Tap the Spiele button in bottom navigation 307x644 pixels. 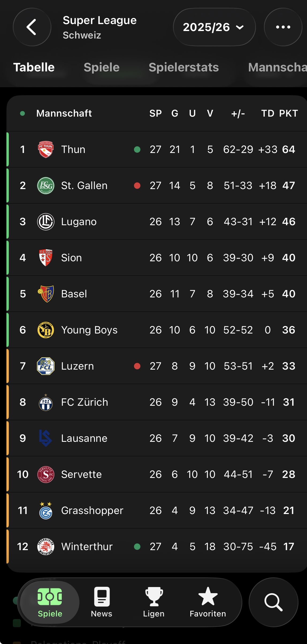coord(50,602)
